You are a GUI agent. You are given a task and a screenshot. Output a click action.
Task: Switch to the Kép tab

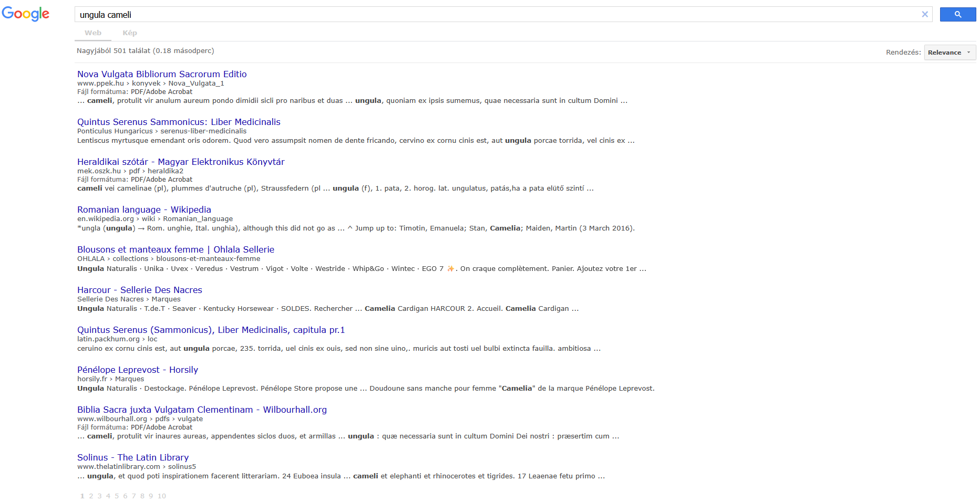[x=130, y=33]
